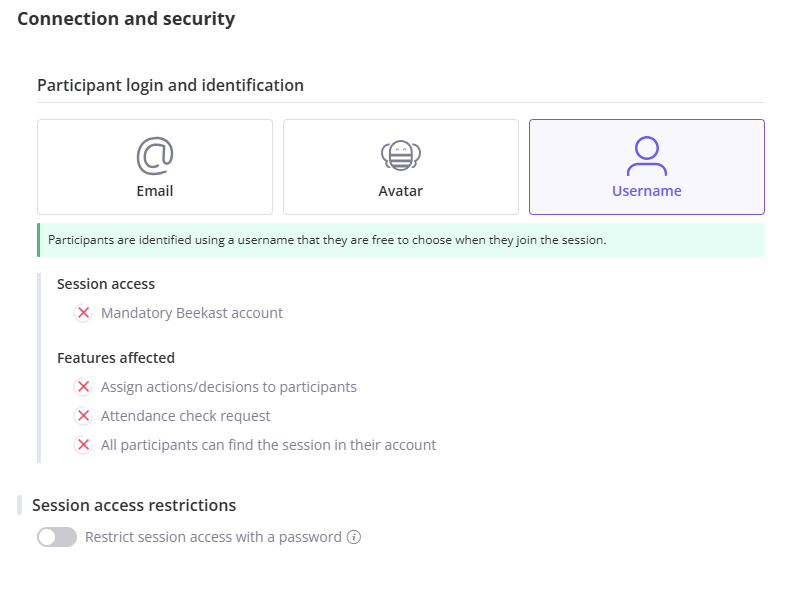Select the Email identification card
The height and width of the screenshot is (591, 812).
pyautogui.click(x=155, y=167)
